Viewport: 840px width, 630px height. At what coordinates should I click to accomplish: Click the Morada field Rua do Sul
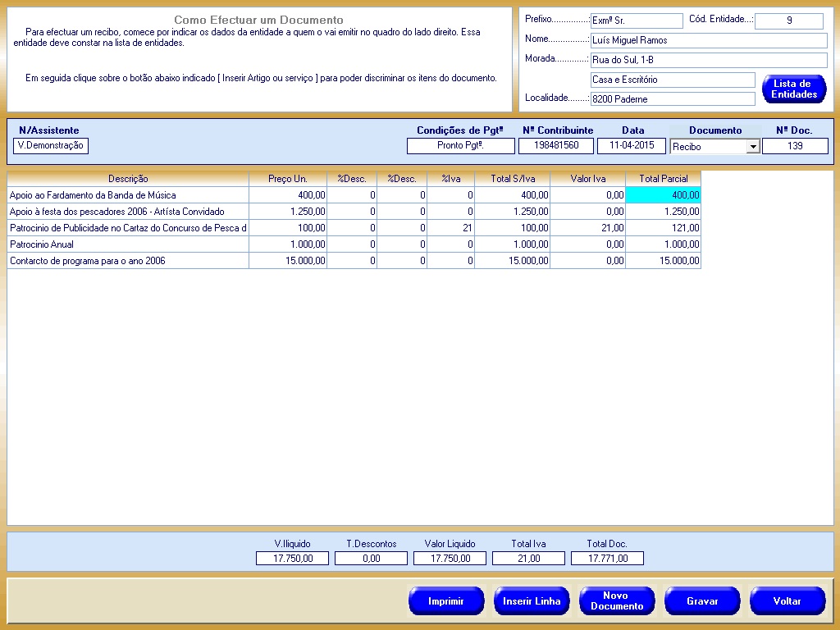pos(709,60)
